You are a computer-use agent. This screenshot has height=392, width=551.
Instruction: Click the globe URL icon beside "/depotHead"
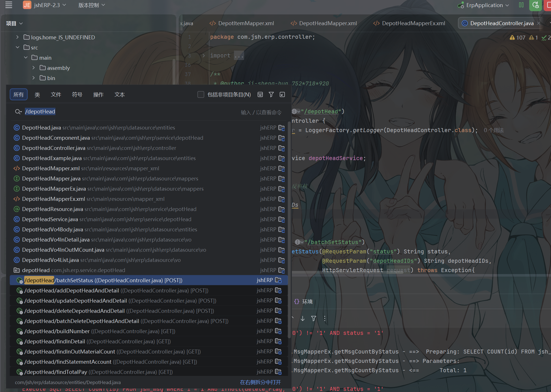coord(296,111)
